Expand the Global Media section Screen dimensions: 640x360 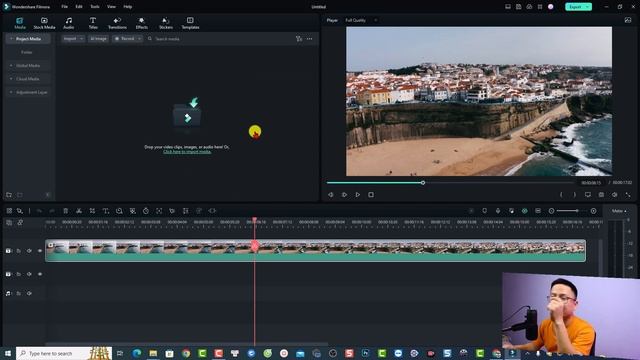tap(28, 66)
